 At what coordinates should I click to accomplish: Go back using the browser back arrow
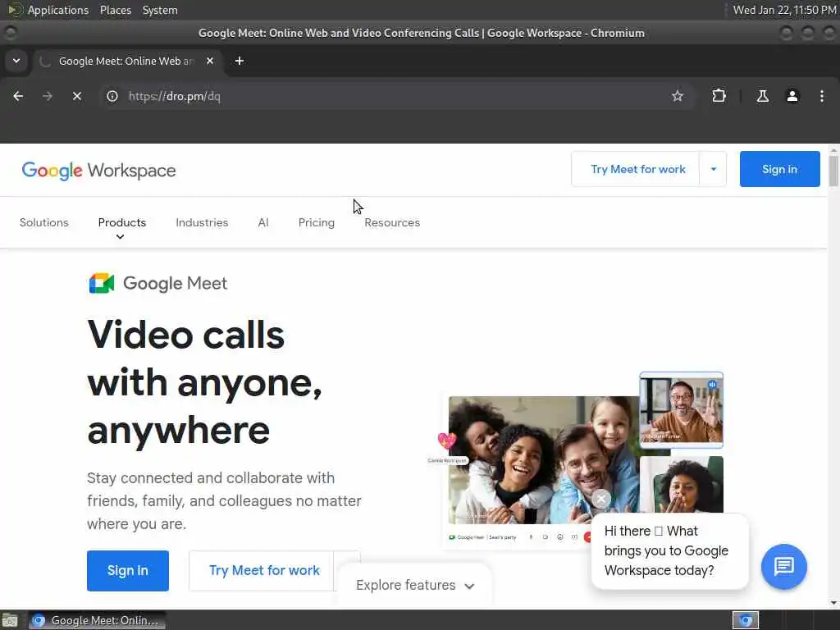pyautogui.click(x=18, y=96)
